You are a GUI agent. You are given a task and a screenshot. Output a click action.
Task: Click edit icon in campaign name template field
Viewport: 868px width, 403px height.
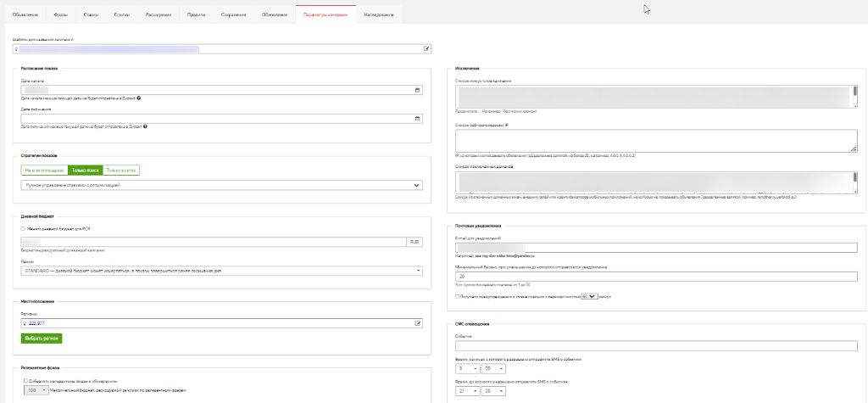426,49
